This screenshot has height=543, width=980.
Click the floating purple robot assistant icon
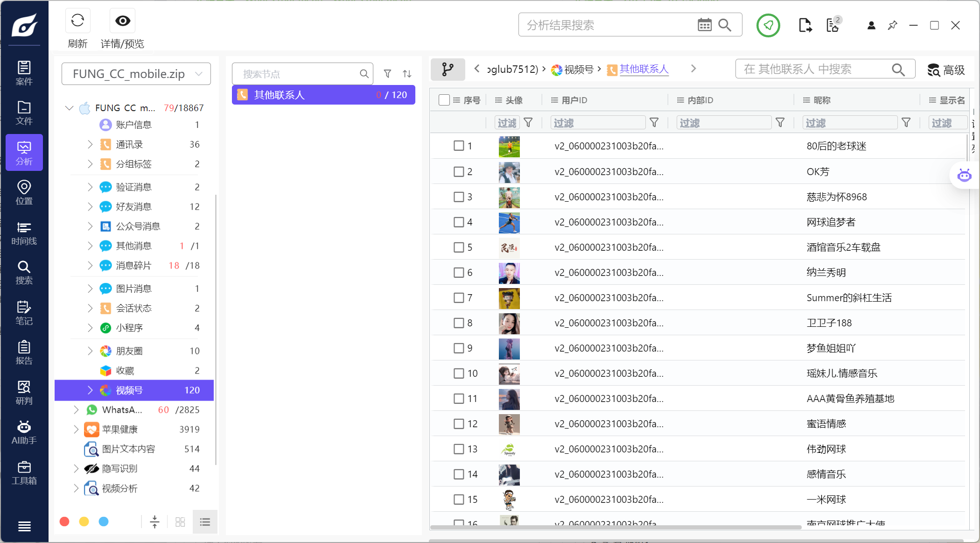(964, 176)
